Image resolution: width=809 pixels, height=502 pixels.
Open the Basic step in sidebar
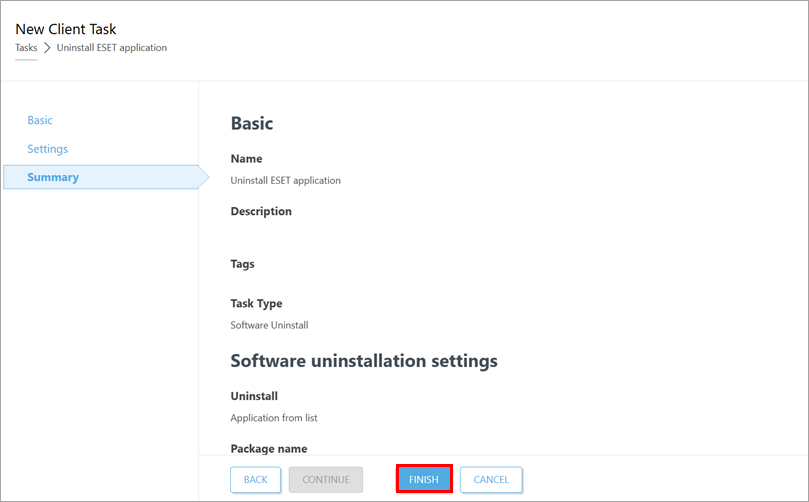(40, 120)
